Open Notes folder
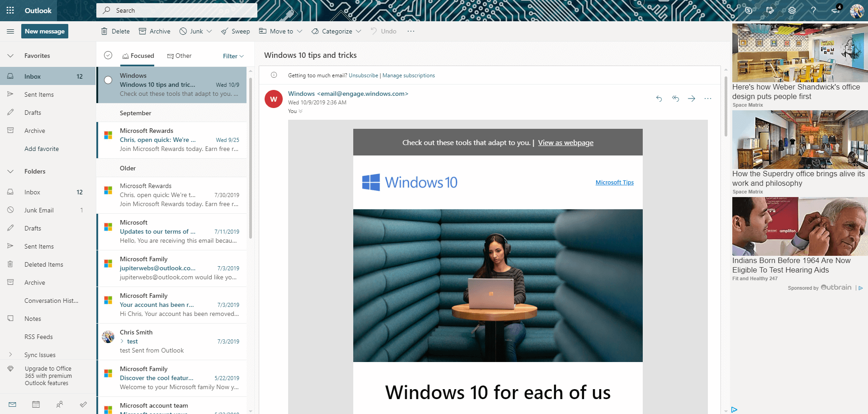Screen dimensions: 868x414 click(x=48, y=319)
